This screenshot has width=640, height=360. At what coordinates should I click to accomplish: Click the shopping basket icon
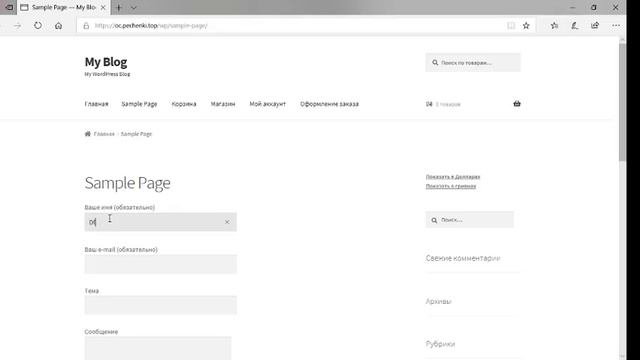(x=517, y=104)
